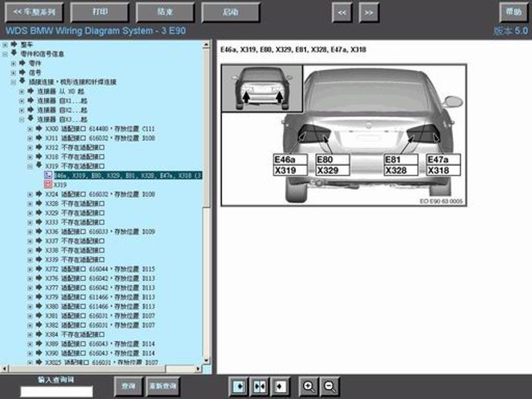Select the X390 adapter 616043 row text
532x399 pixels.
point(100,353)
